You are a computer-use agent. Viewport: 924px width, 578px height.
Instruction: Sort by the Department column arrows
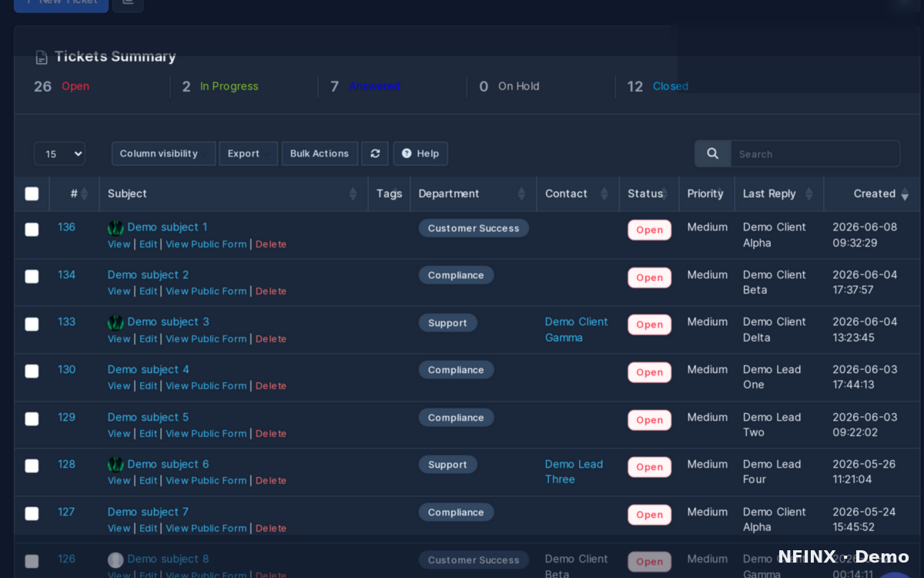point(522,194)
